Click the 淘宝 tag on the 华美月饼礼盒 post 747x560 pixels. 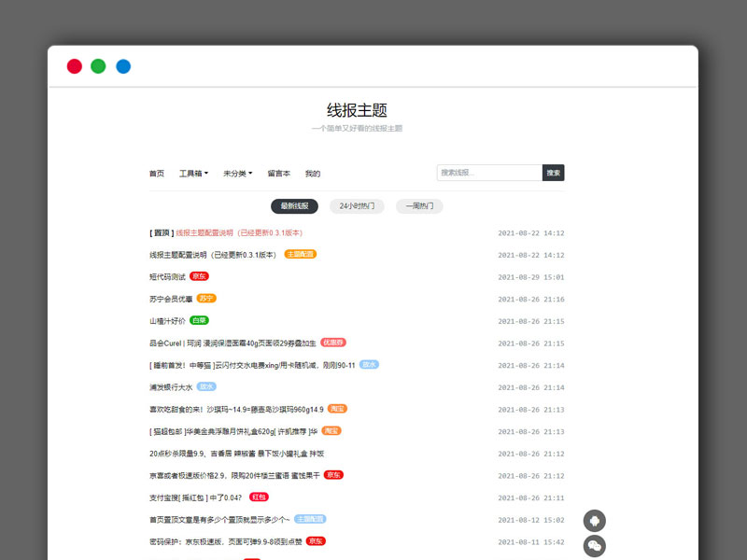[332, 430]
